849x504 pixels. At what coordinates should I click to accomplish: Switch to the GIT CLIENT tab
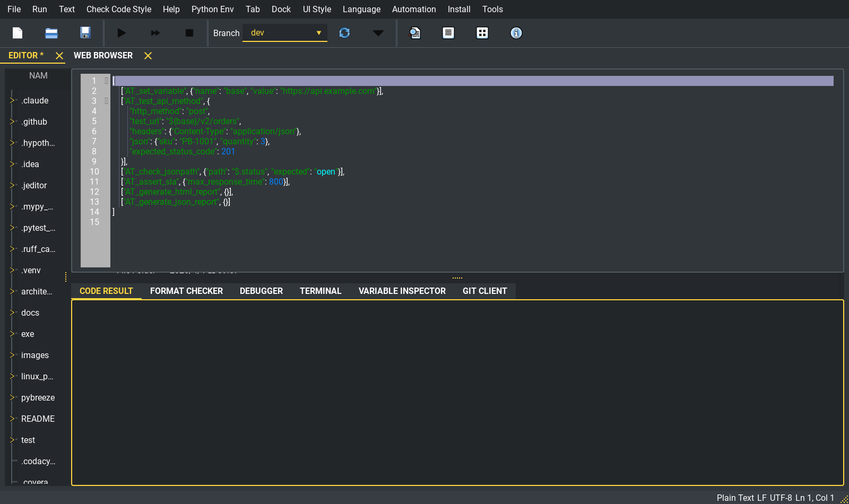click(x=484, y=291)
